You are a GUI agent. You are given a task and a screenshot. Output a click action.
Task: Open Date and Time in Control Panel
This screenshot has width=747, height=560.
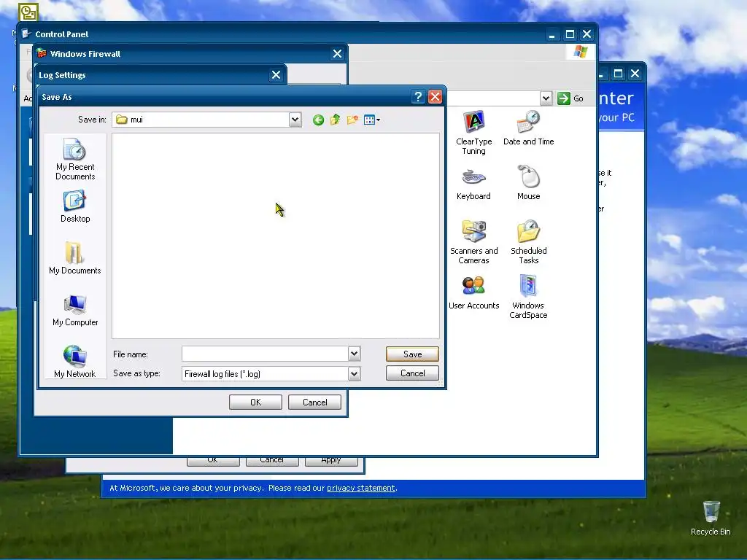point(528,128)
